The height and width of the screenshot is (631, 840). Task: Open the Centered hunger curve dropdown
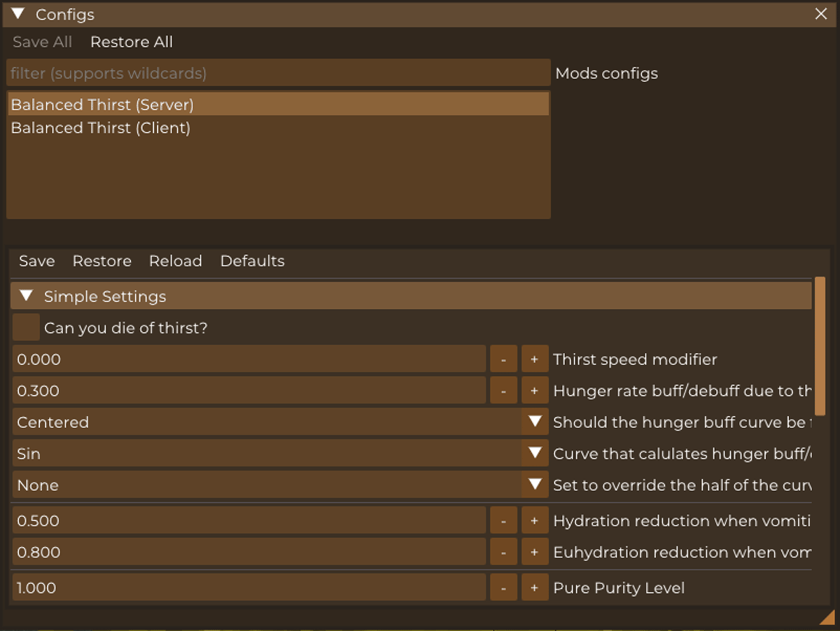coord(535,422)
